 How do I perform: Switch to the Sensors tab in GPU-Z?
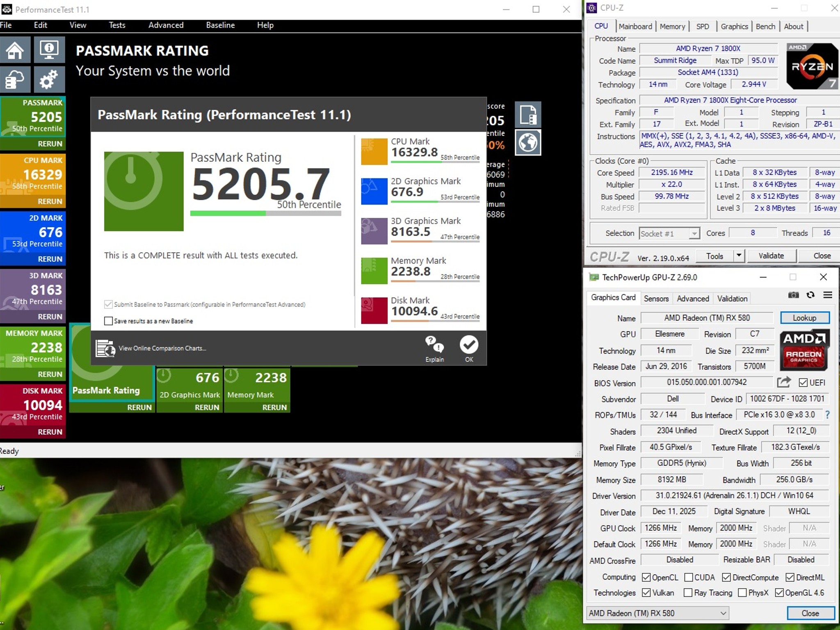(656, 299)
